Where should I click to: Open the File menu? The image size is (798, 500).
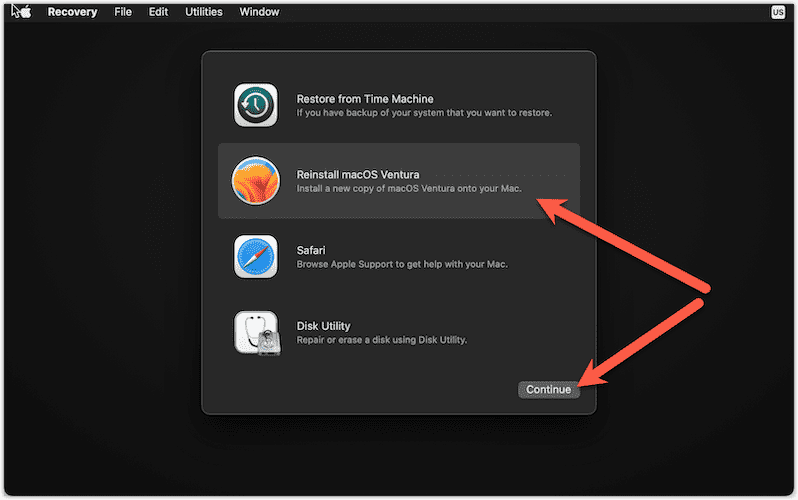(123, 12)
